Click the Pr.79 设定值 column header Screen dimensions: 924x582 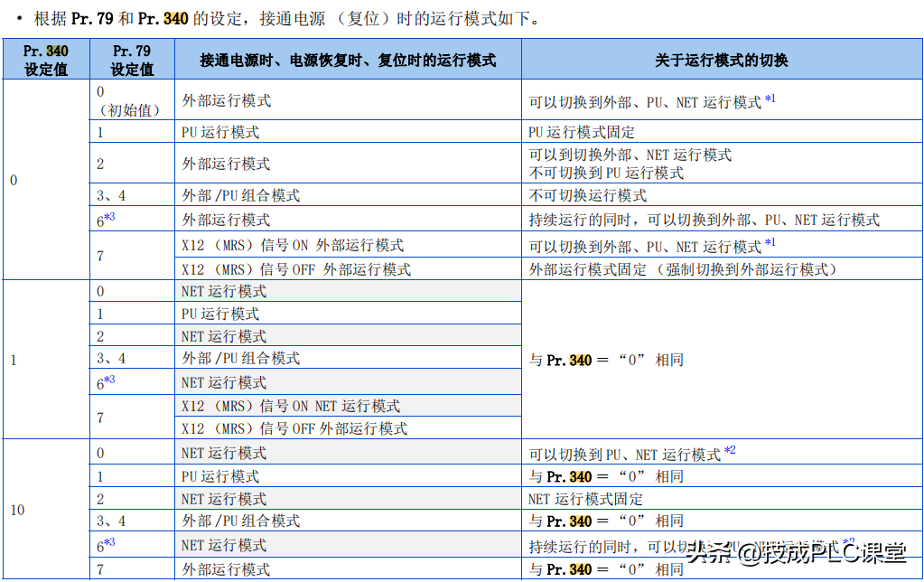(132, 60)
